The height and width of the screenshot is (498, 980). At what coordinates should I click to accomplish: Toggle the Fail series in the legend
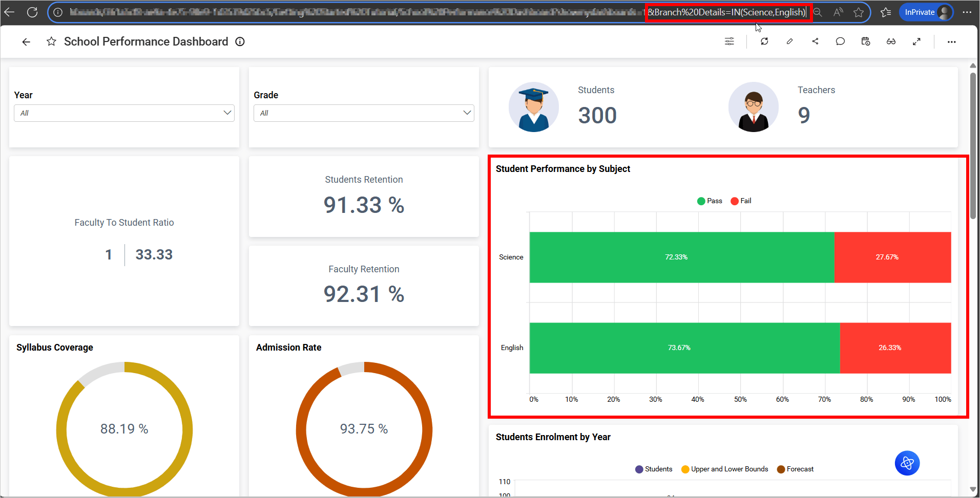coord(741,201)
